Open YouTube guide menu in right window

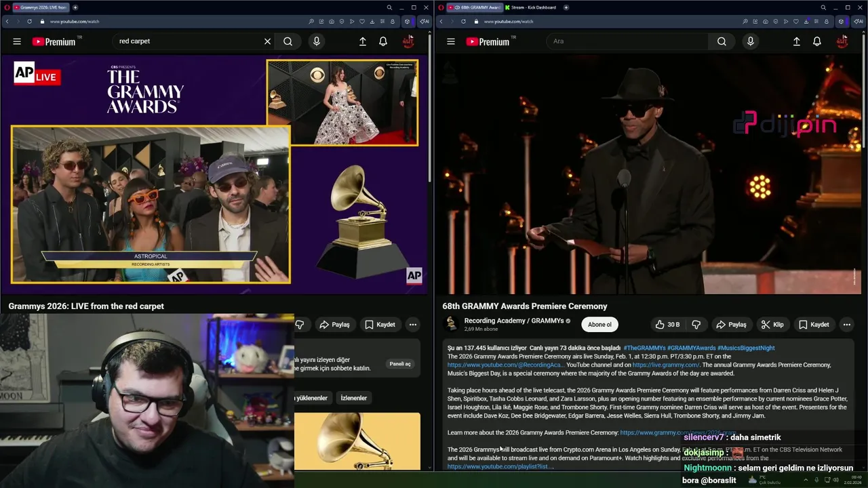pos(451,41)
